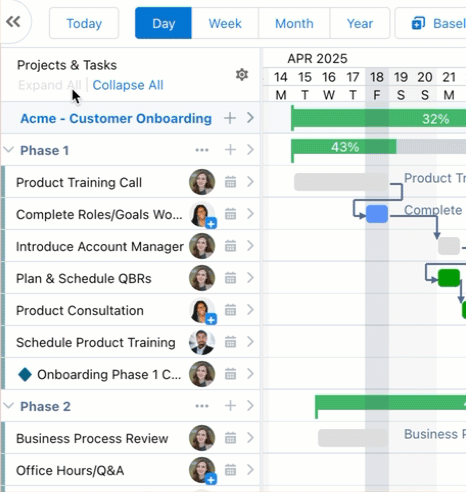Add a task to Acme - Customer Onboarding
The image size is (466, 492).
tap(230, 118)
